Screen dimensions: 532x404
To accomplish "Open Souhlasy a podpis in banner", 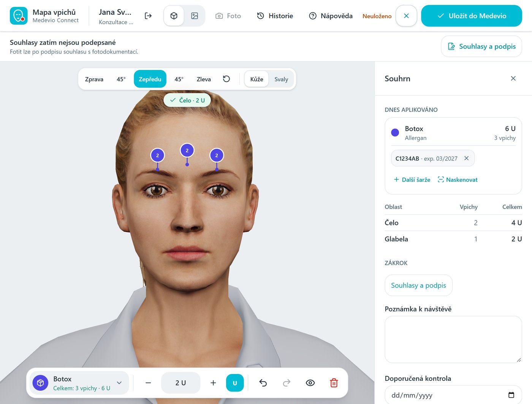I will 481,46.
